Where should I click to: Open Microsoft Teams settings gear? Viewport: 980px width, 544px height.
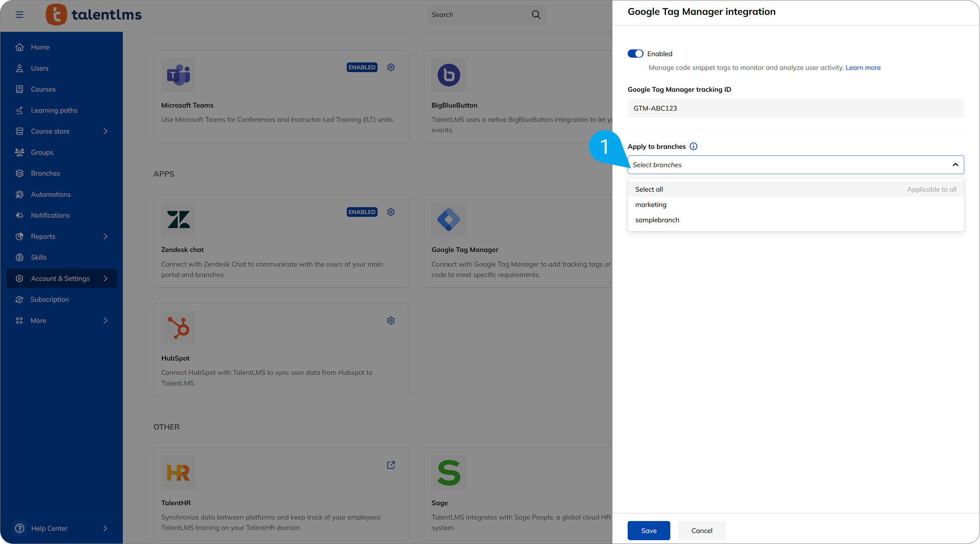tap(391, 67)
